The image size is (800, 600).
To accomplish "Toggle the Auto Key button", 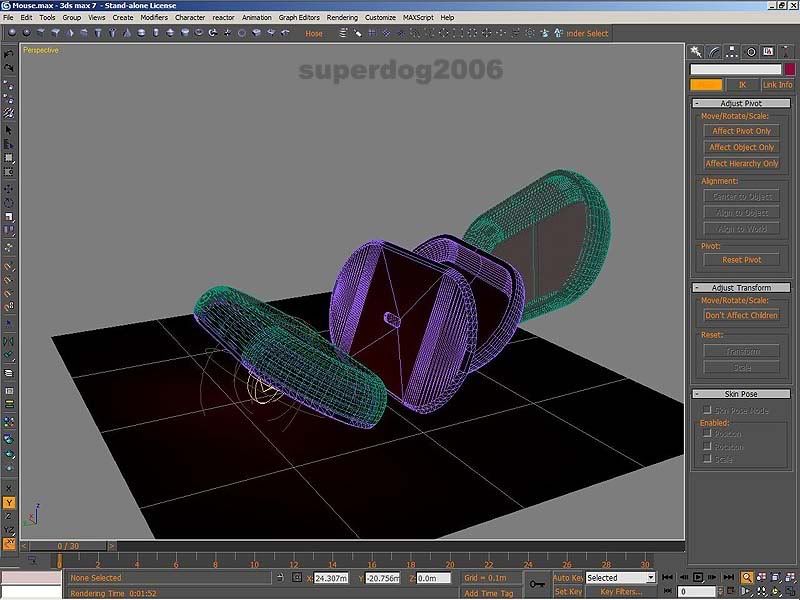I will [568, 578].
